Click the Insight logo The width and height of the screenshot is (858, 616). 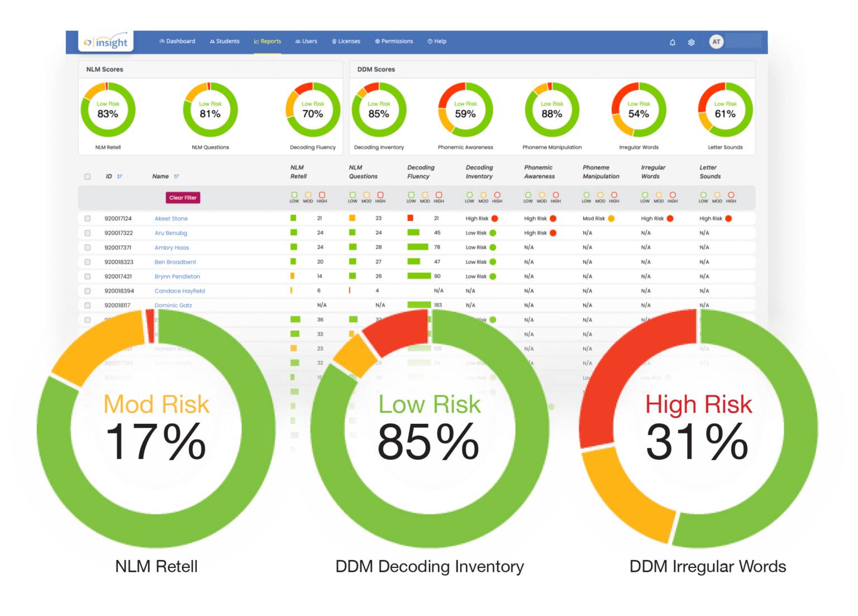pos(106,42)
